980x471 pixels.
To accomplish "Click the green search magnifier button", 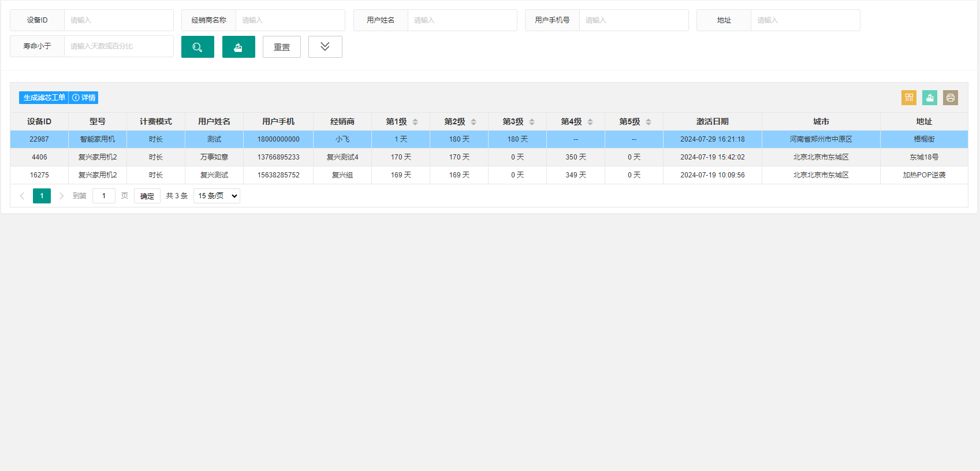I will click(x=198, y=47).
